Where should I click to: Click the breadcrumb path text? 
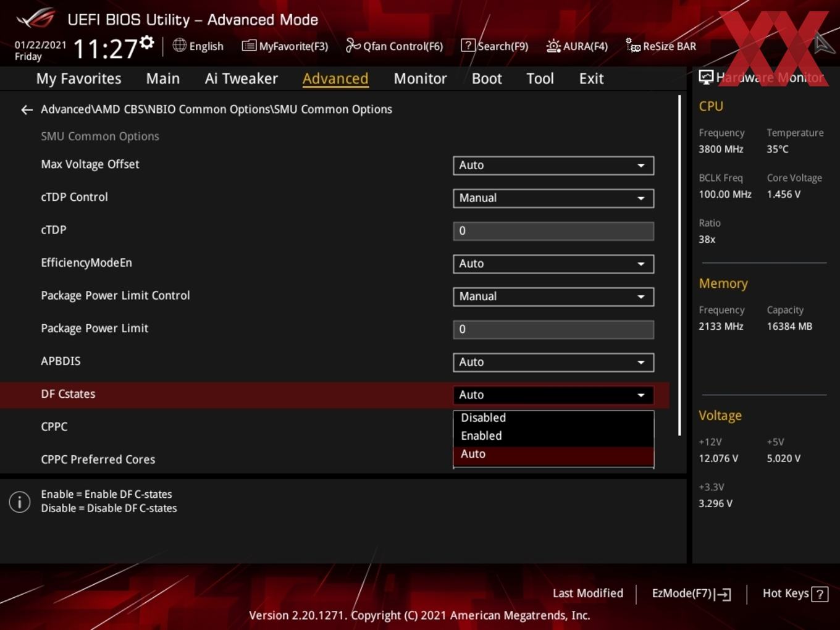[216, 109]
